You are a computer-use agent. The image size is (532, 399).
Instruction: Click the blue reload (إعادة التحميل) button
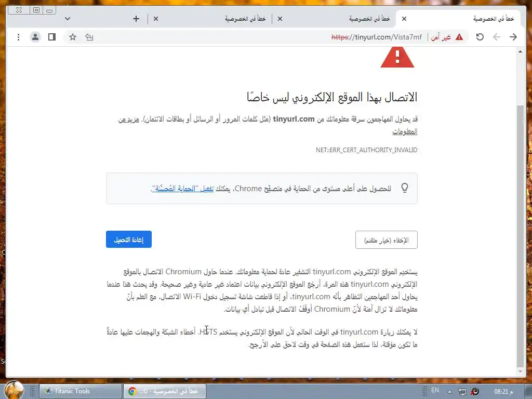pos(129,240)
